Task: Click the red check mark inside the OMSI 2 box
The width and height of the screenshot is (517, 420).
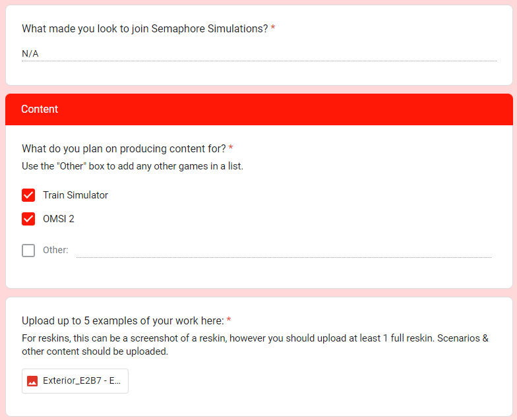Action: click(28, 219)
